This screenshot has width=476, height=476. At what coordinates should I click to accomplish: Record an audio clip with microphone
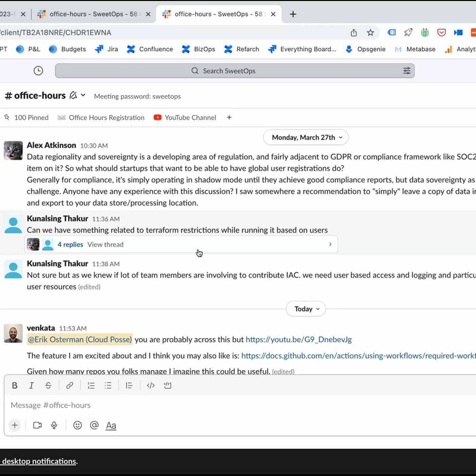tap(54, 425)
